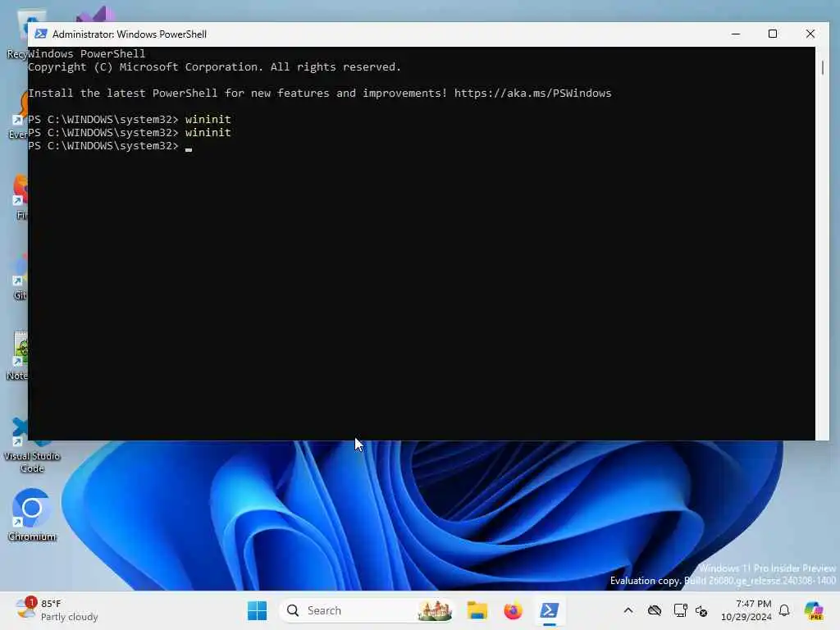Click the Copyright Microsoft Corporation line
Screen dimensions: 840x630
214,67
